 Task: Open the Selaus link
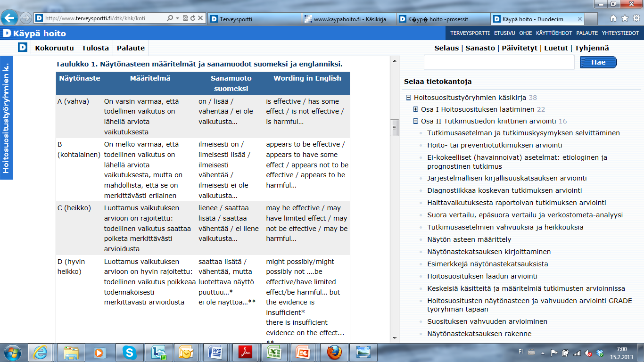click(x=446, y=48)
